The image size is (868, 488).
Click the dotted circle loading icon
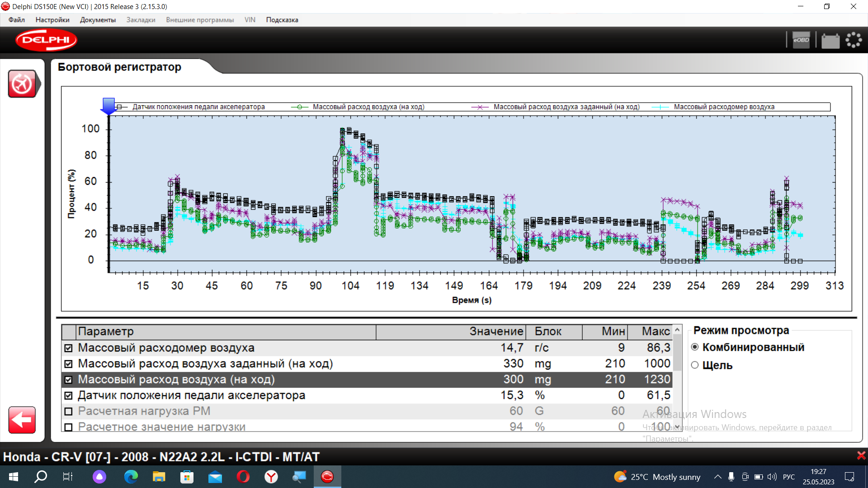[854, 40]
